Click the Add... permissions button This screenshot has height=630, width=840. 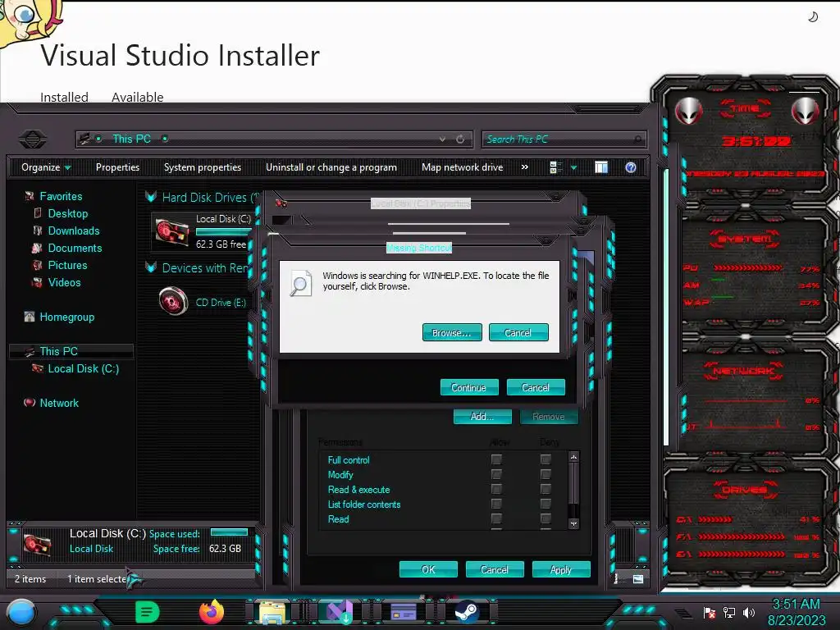[482, 416]
